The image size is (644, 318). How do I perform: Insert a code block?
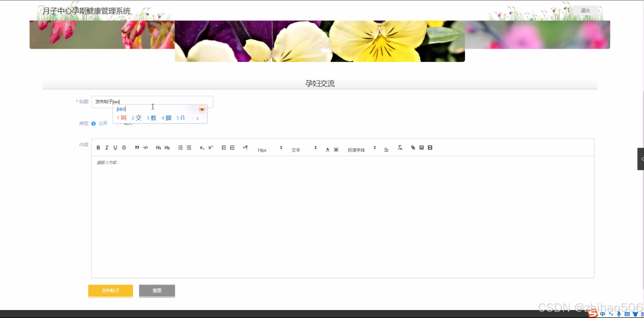click(146, 148)
